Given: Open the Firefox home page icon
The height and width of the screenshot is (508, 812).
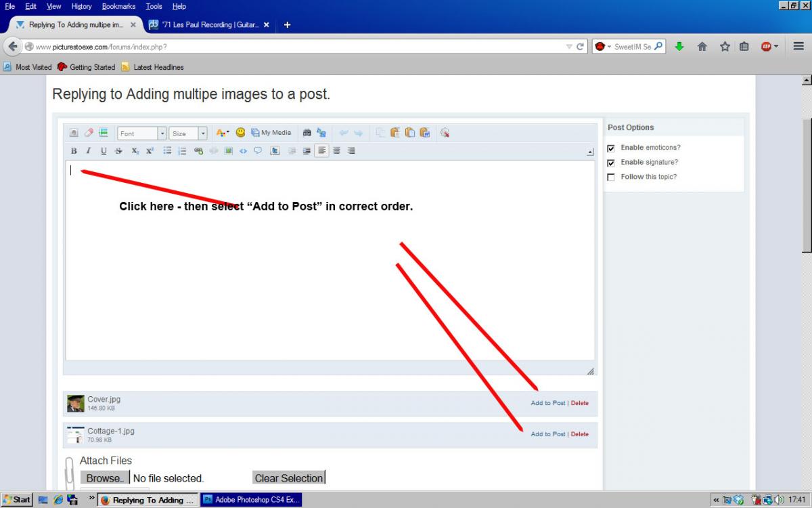Looking at the screenshot, I should pyautogui.click(x=702, y=47).
